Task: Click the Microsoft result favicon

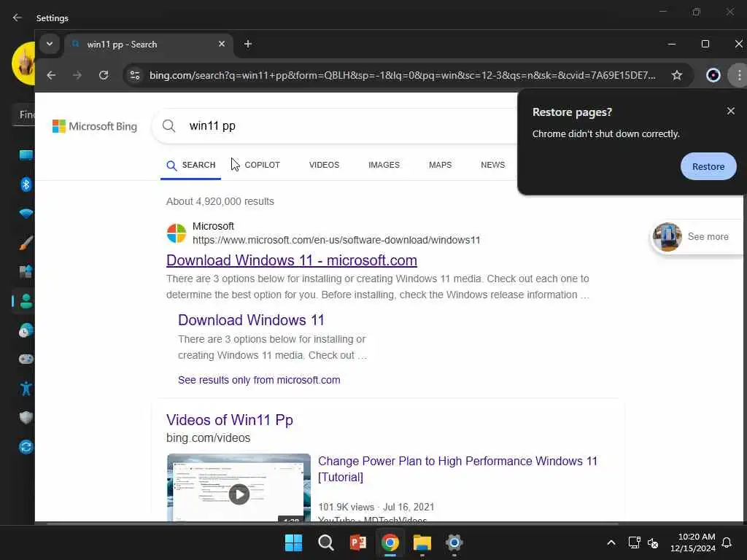Action: tap(177, 233)
